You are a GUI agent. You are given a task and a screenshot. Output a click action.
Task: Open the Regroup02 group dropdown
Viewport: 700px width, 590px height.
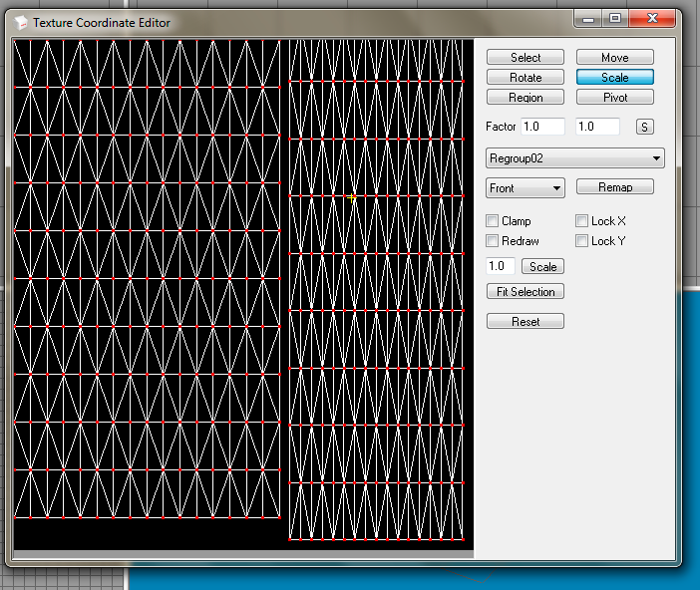pyautogui.click(x=575, y=158)
